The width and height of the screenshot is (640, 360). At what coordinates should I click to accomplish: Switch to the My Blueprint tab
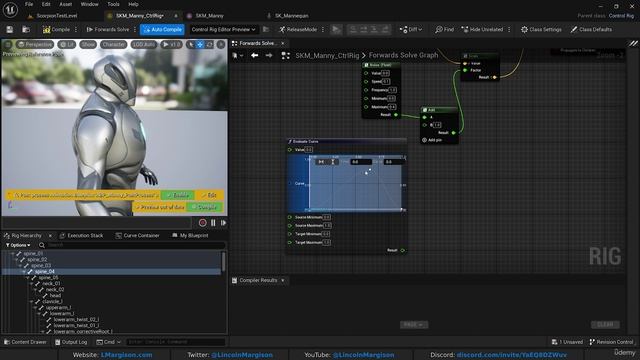tap(190, 236)
